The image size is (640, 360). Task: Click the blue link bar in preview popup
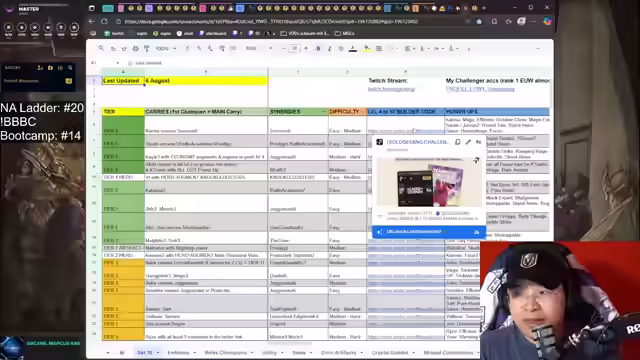coord(429,232)
